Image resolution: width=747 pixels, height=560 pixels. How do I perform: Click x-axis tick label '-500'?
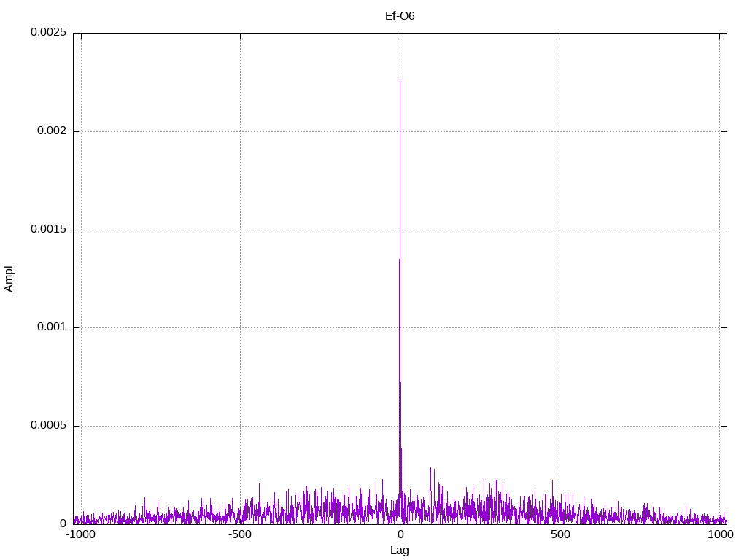click(239, 534)
